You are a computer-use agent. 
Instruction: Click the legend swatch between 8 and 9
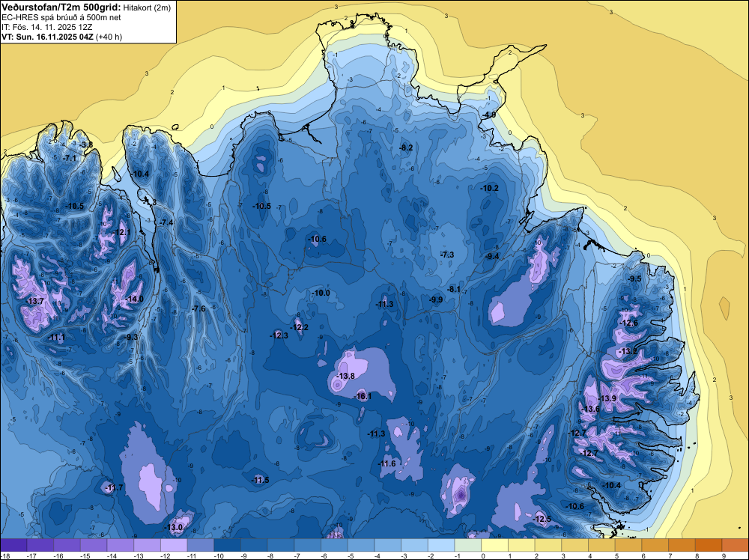[x=709, y=545]
